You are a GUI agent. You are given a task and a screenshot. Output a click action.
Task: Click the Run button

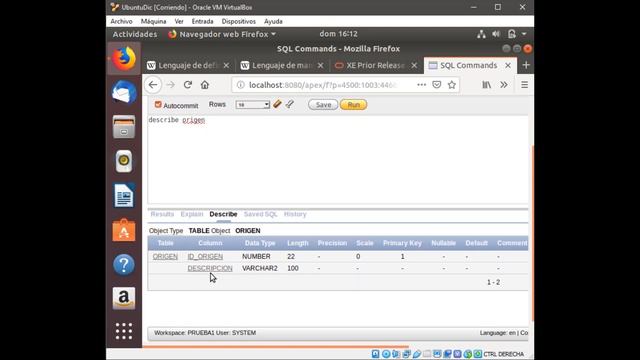[353, 105]
